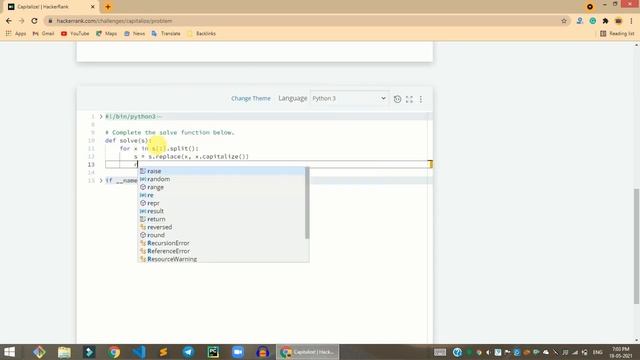
Task: Select 'ReferenceError' autocomplete suggestion
Action: click(221, 251)
